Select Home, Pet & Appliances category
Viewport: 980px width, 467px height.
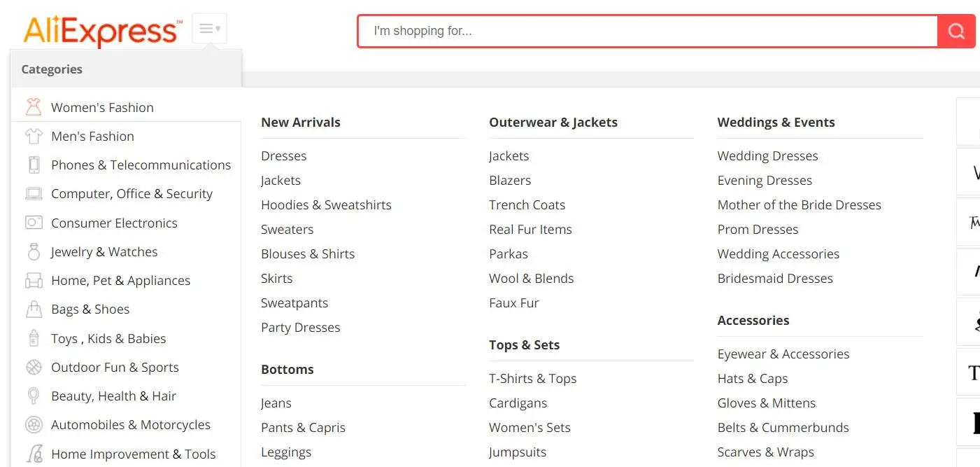[x=120, y=281]
